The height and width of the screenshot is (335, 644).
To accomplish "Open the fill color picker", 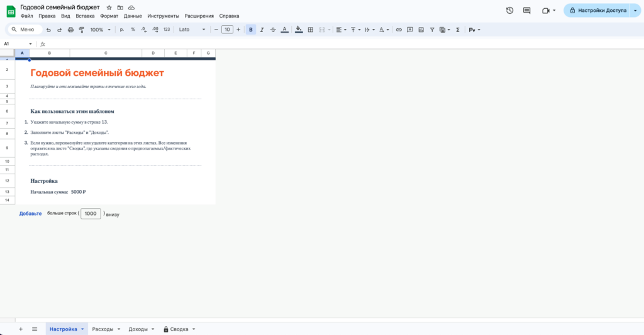I will pos(299,30).
